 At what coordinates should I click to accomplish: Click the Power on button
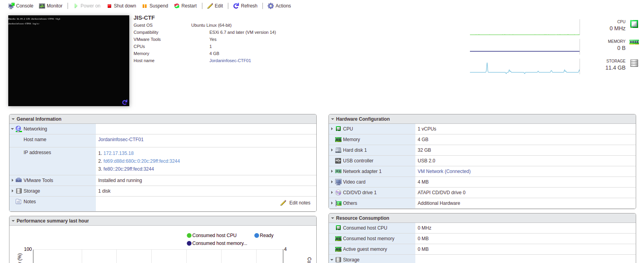pos(87,6)
